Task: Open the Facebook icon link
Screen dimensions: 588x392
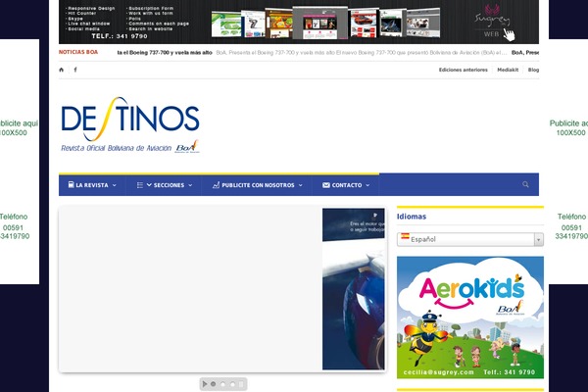Action: click(x=75, y=70)
